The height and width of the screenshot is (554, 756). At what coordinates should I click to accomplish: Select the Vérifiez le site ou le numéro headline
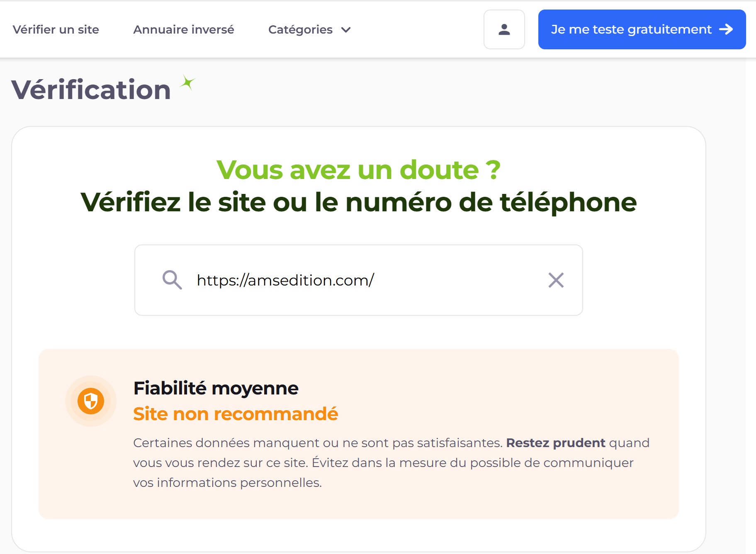pyautogui.click(x=358, y=202)
